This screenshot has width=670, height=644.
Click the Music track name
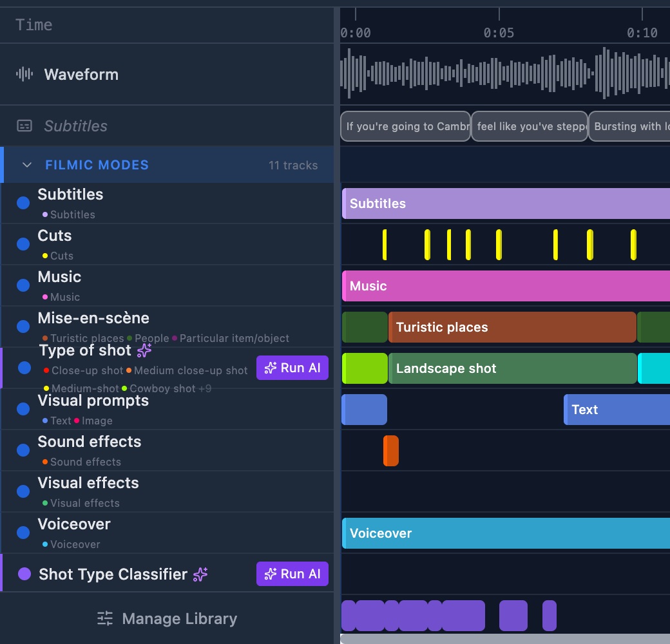coord(59,276)
